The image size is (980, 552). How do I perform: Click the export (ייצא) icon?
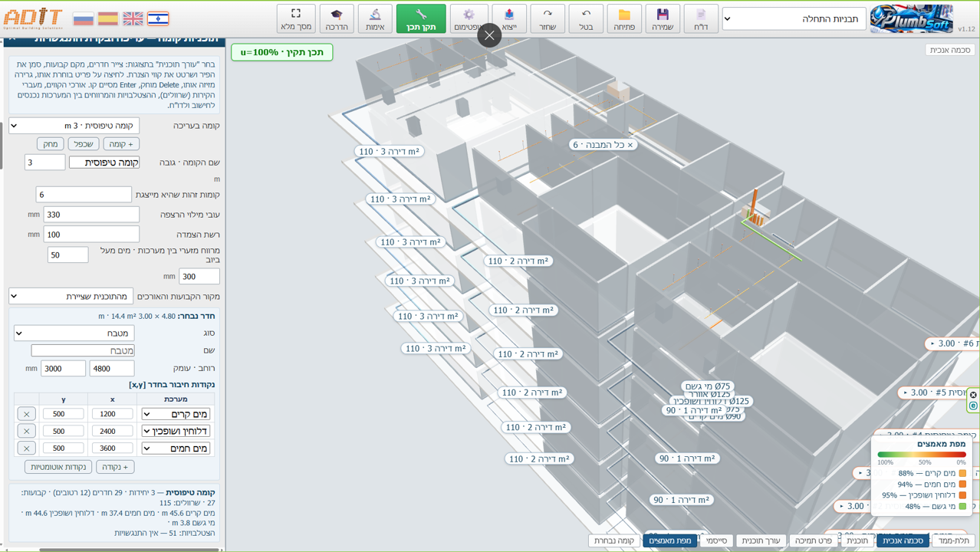coord(509,18)
